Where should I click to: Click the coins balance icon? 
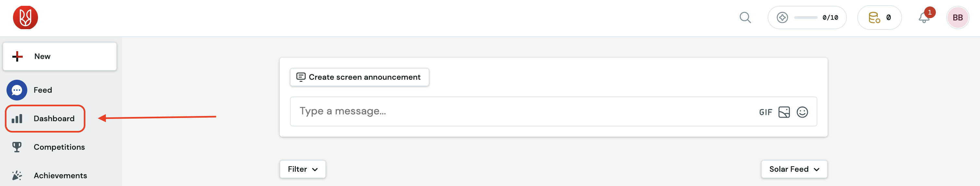874,17
